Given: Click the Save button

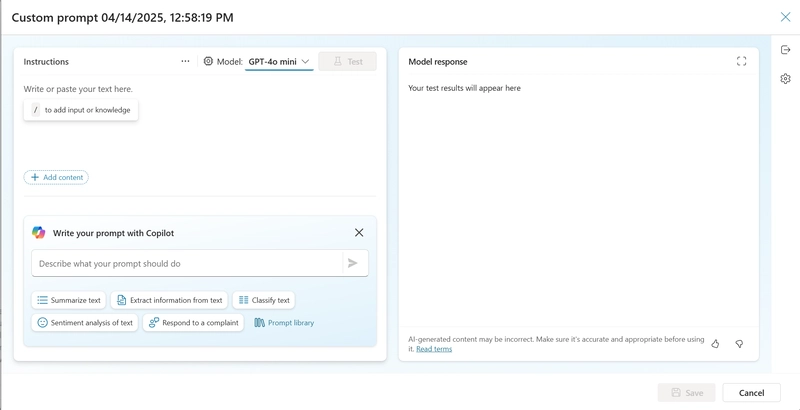Looking at the screenshot, I should (687, 393).
